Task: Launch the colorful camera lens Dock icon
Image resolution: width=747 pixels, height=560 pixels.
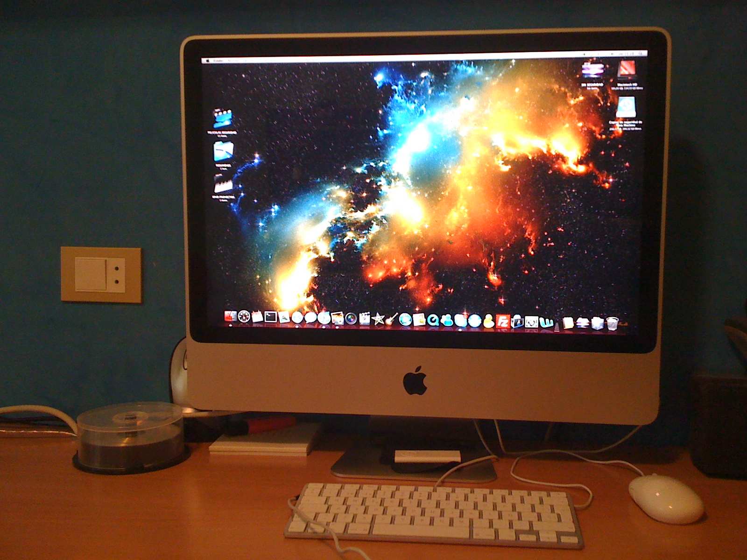Action: pyautogui.click(x=351, y=319)
